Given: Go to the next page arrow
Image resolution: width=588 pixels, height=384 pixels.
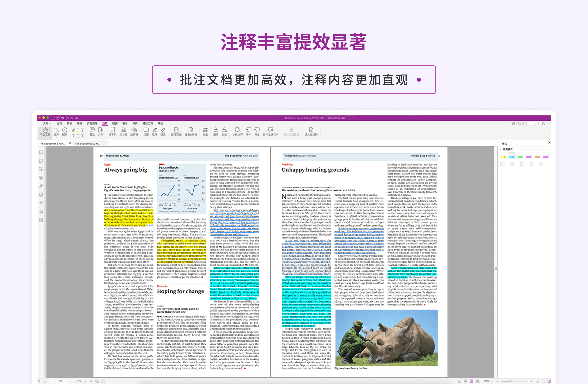Looking at the screenshot, I should [85, 381].
